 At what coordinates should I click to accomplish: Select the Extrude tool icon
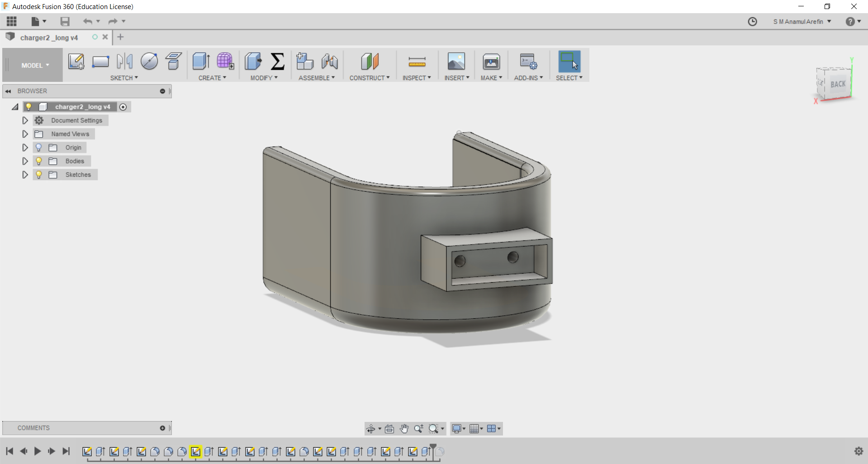point(201,61)
